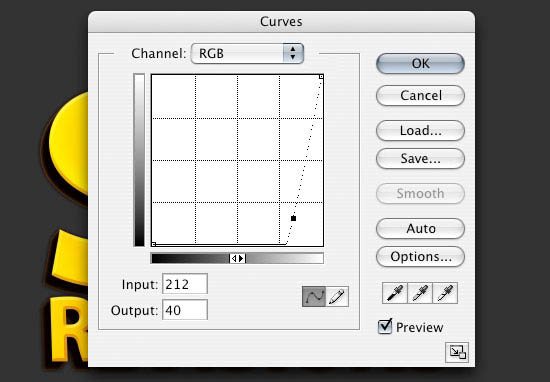The image size is (550, 382).
Task: Click the Channel dropdown stepper arrows
Action: [x=293, y=54]
